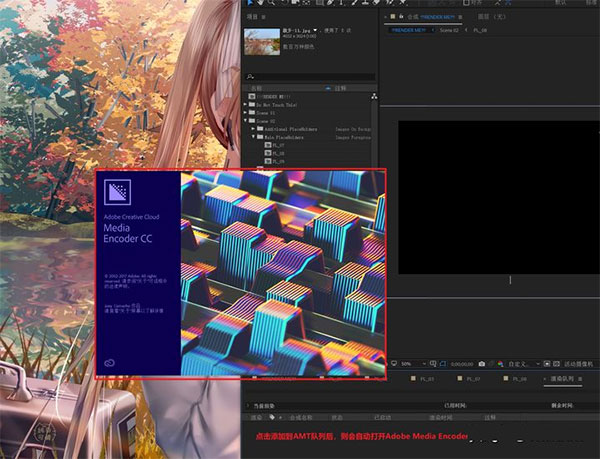
Task: Select the Hand tool in toolbar
Action: (x=259, y=4)
